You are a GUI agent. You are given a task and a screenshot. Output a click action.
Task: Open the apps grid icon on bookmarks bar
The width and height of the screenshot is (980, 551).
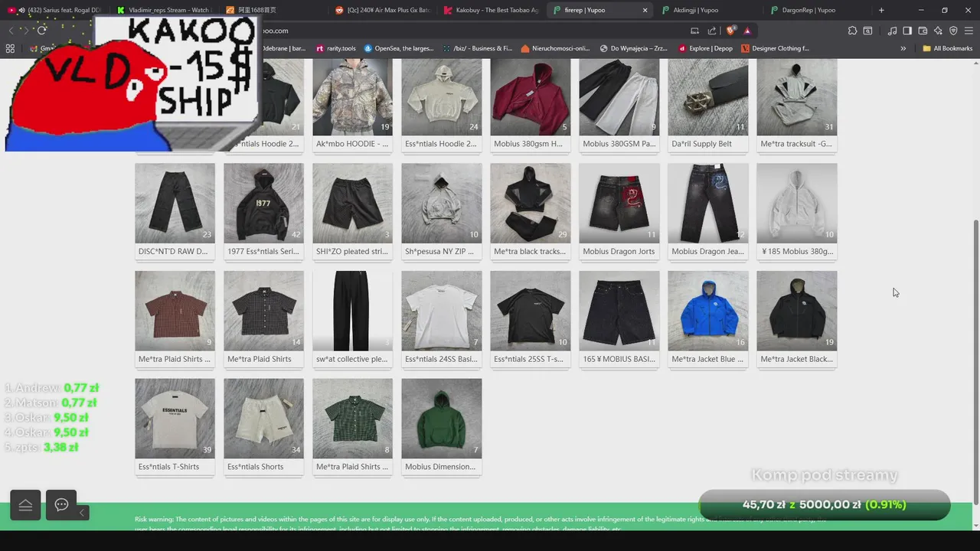[10, 48]
